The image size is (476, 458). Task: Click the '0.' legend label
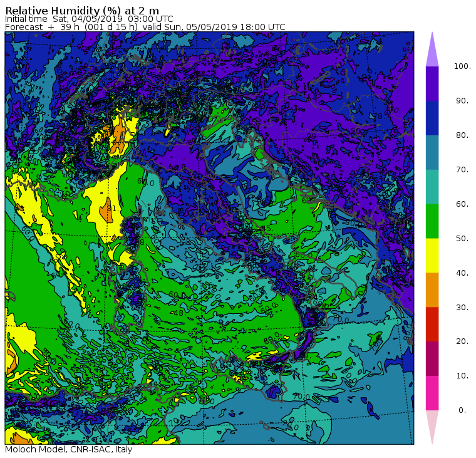pos(462,410)
